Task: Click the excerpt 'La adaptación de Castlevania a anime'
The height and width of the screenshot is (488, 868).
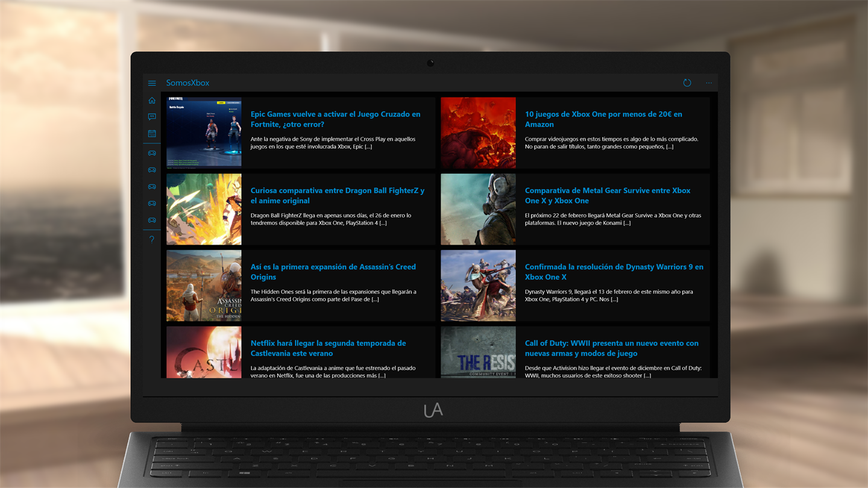Action: [x=333, y=372]
